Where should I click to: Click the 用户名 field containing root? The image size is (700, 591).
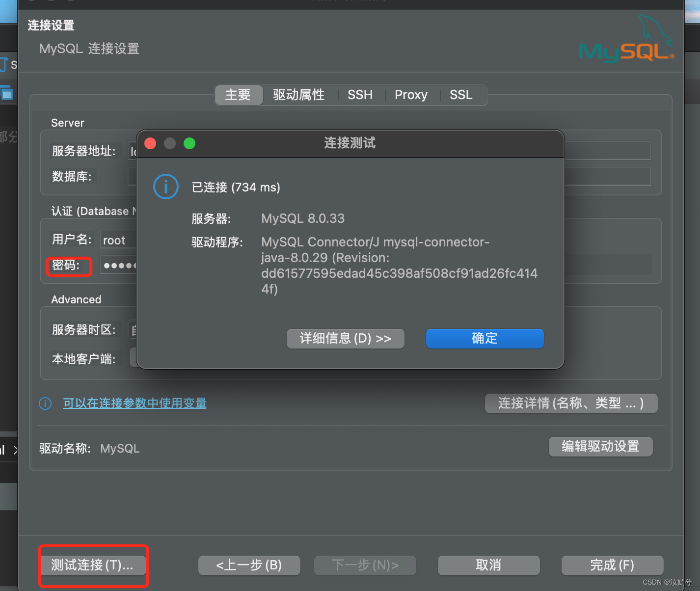coord(118,240)
